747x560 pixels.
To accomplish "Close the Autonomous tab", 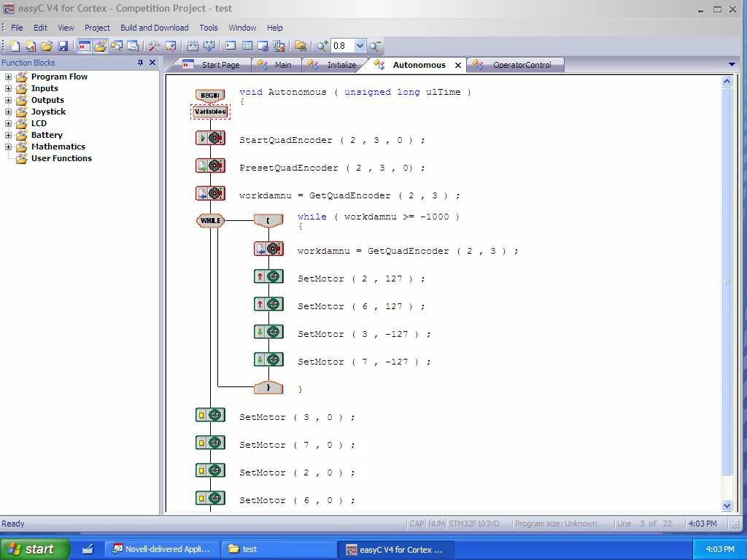I will point(458,65).
